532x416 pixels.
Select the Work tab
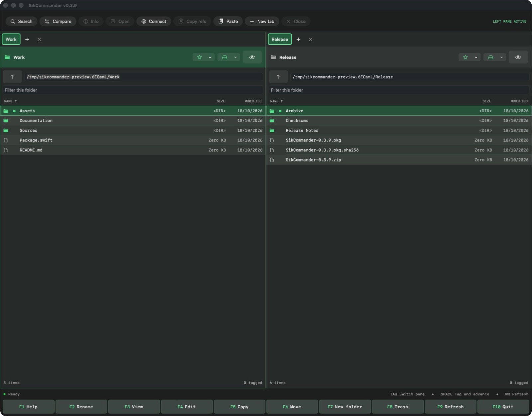click(11, 39)
